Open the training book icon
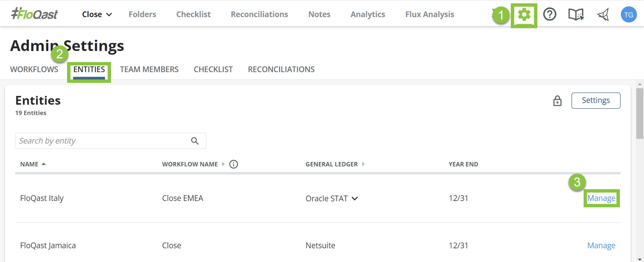Image resolution: width=644 pixels, height=262 pixels. click(x=576, y=14)
